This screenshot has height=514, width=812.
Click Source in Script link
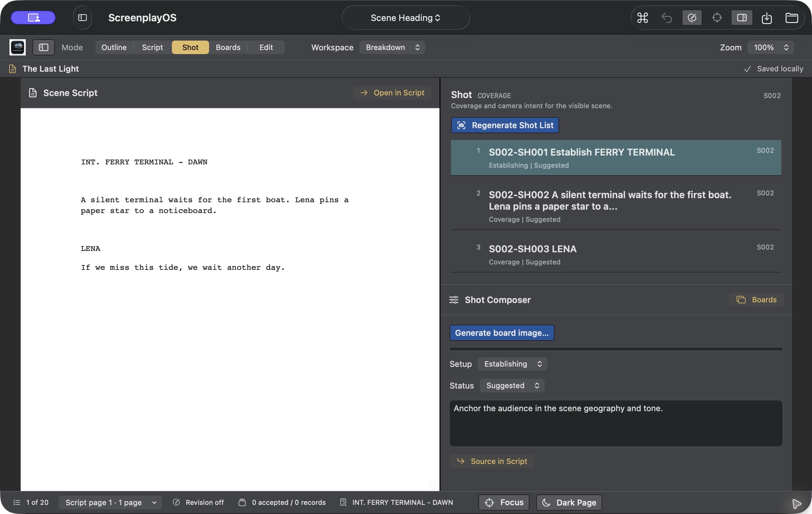point(492,461)
